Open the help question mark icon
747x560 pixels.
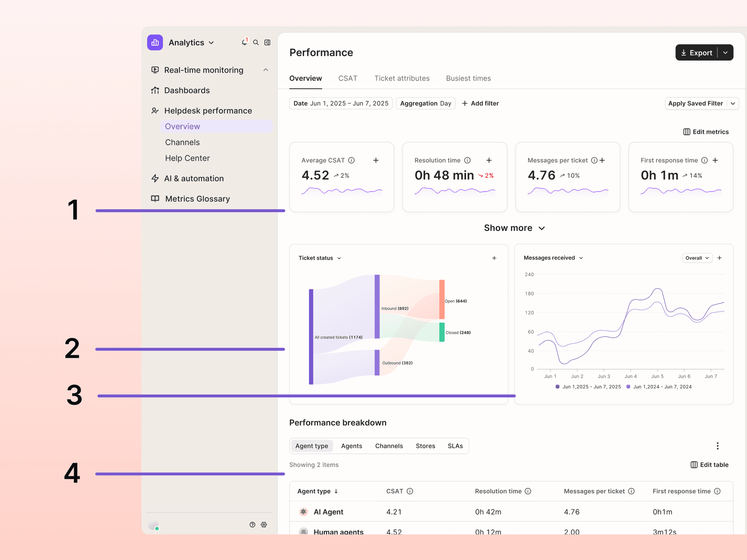click(x=252, y=524)
